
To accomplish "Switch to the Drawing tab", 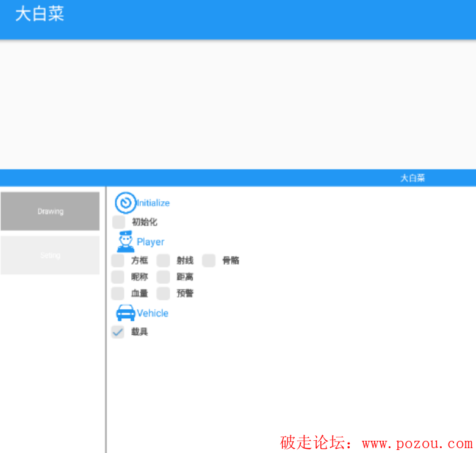I will tap(50, 212).
